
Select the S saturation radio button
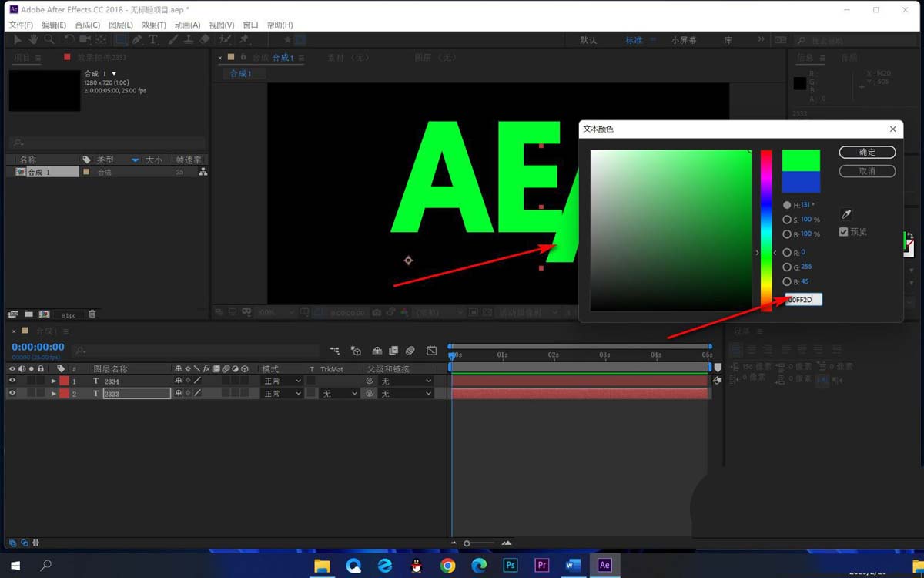(787, 220)
